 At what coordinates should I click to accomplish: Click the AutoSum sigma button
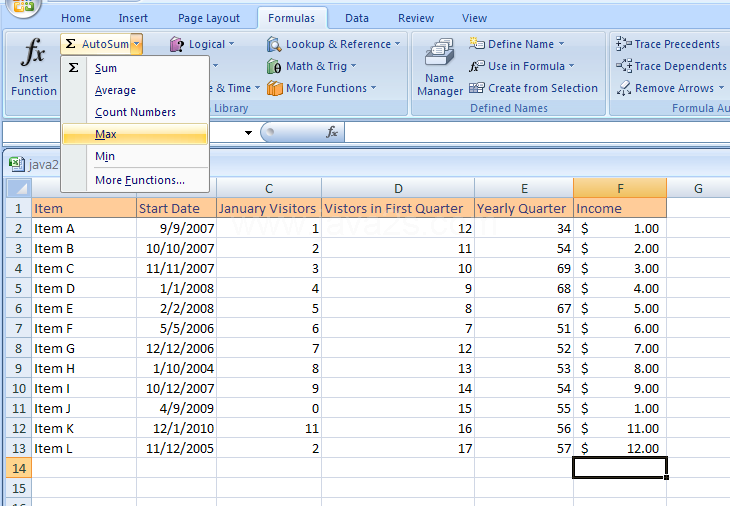pyautogui.click(x=96, y=44)
